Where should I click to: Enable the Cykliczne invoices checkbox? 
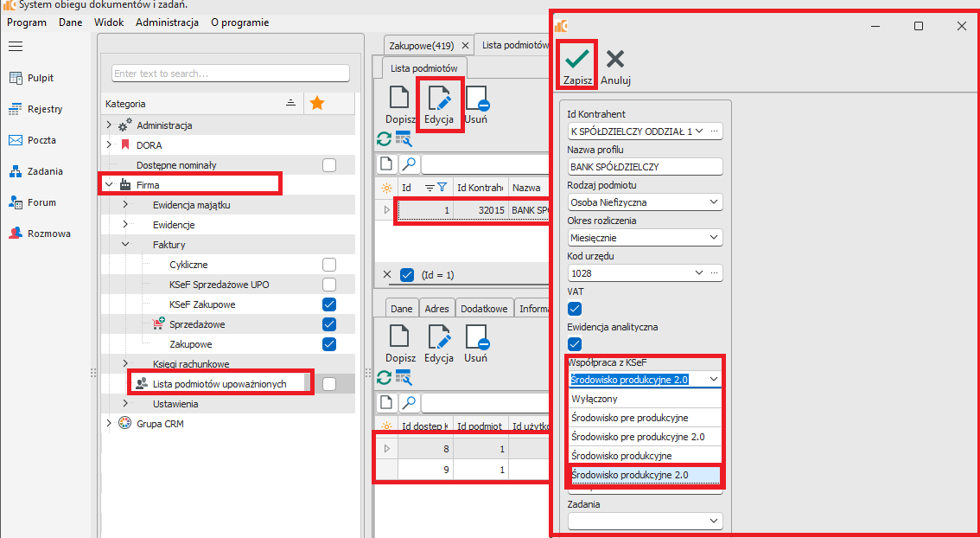(x=328, y=265)
